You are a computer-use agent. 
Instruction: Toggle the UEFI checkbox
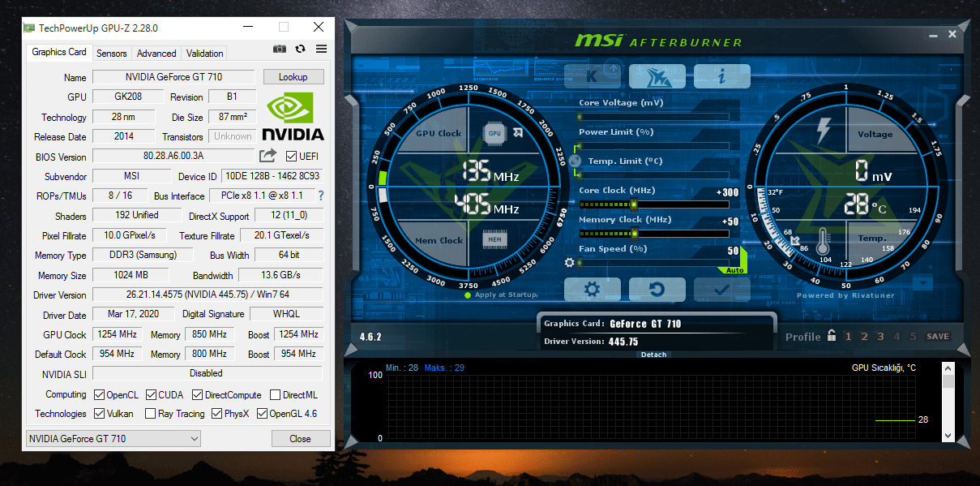pyautogui.click(x=292, y=156)
